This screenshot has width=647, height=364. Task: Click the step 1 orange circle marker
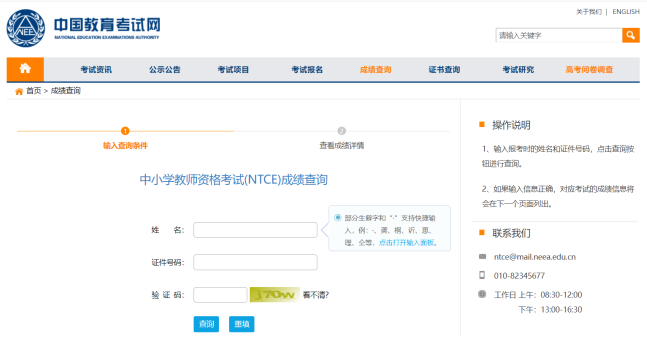click(x=125, y=131)
